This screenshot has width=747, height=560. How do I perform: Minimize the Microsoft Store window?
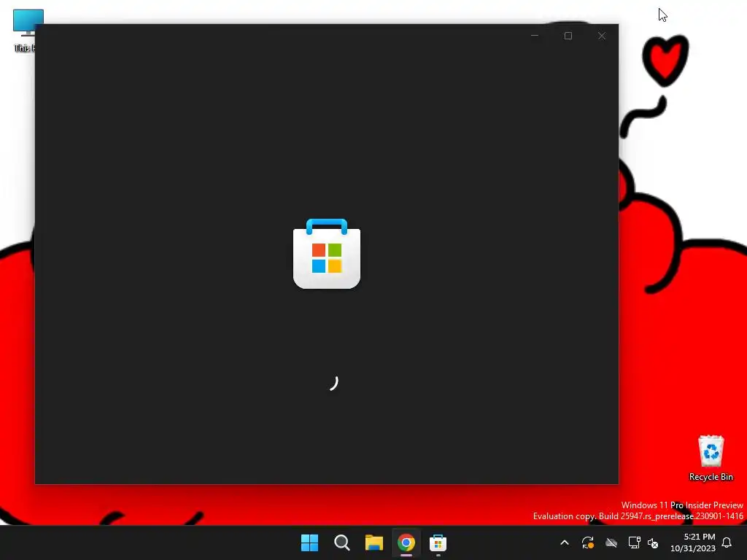(x=535, y=36)
